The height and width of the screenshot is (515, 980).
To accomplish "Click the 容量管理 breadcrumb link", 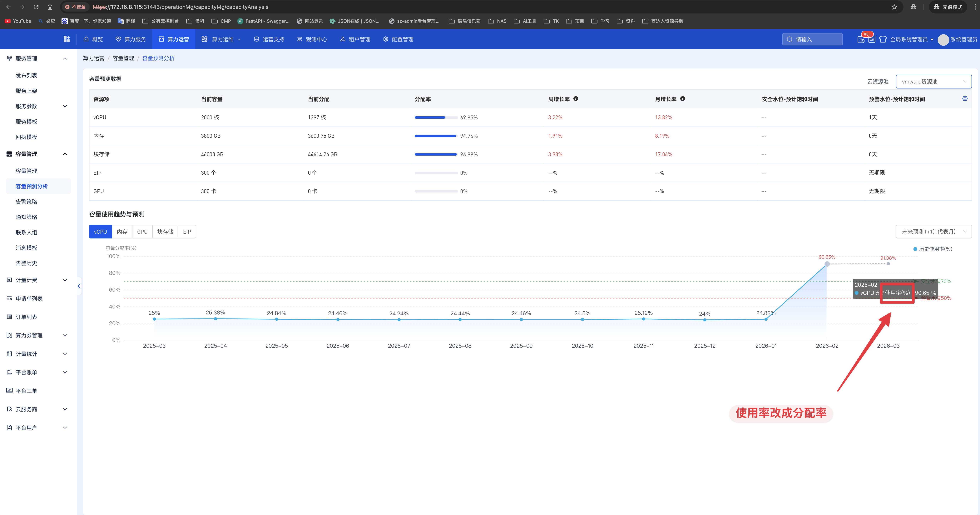I will pos(123,58).
